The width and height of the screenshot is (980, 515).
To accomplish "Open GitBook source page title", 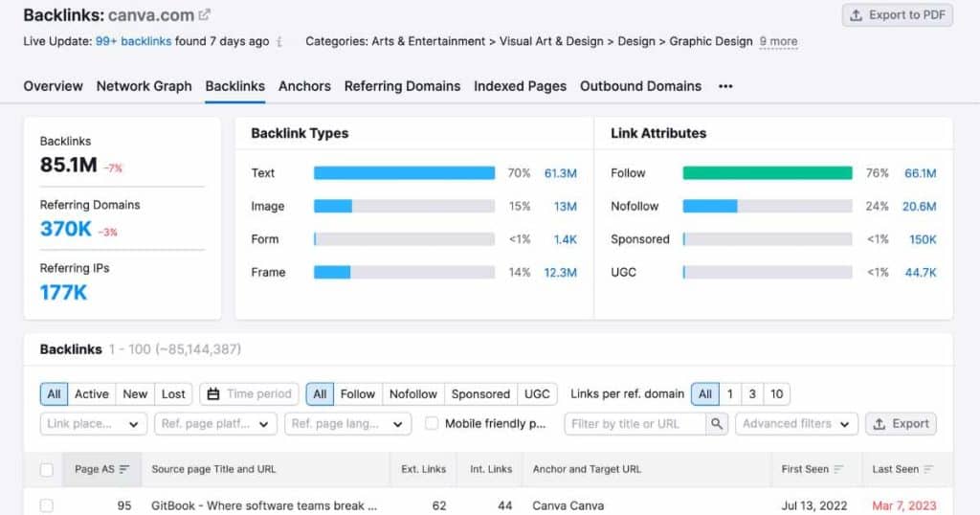I will click(x=264, y=505).
